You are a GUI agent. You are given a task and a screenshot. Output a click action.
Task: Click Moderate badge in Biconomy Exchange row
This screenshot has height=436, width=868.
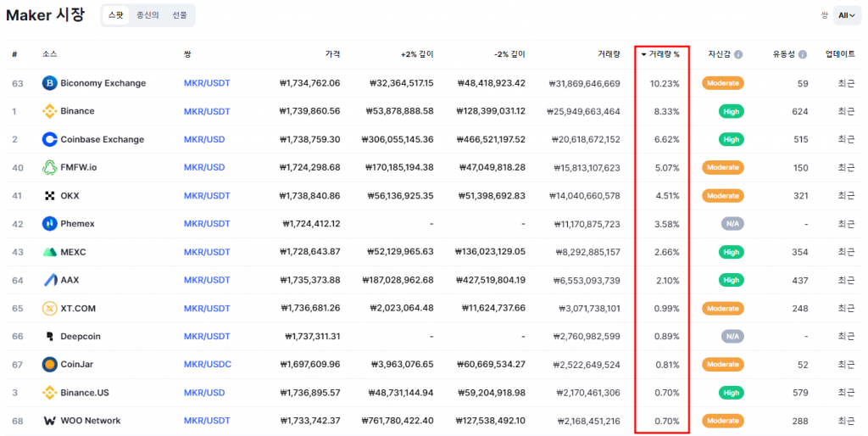[723, 83]
